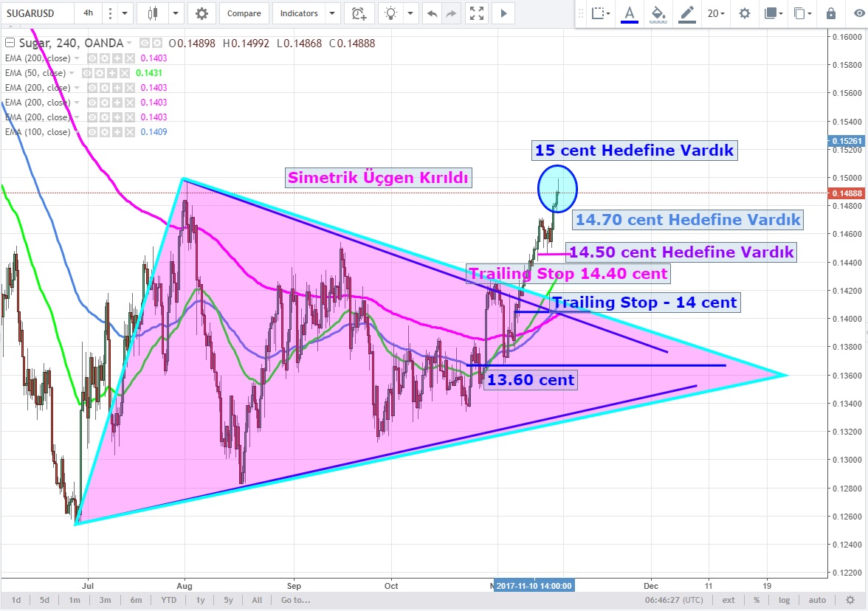Image resolution: width=868 pixels, height=611 pixels.
Task: Click the lock icon in drawing toolbar
Action: click(x=831, y=13)
